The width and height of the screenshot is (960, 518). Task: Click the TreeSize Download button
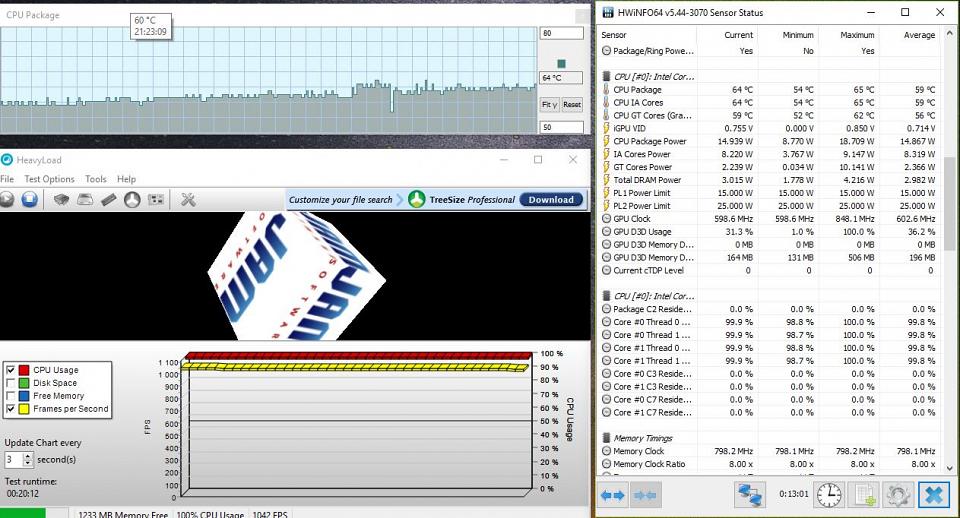(x=551, y=200)
